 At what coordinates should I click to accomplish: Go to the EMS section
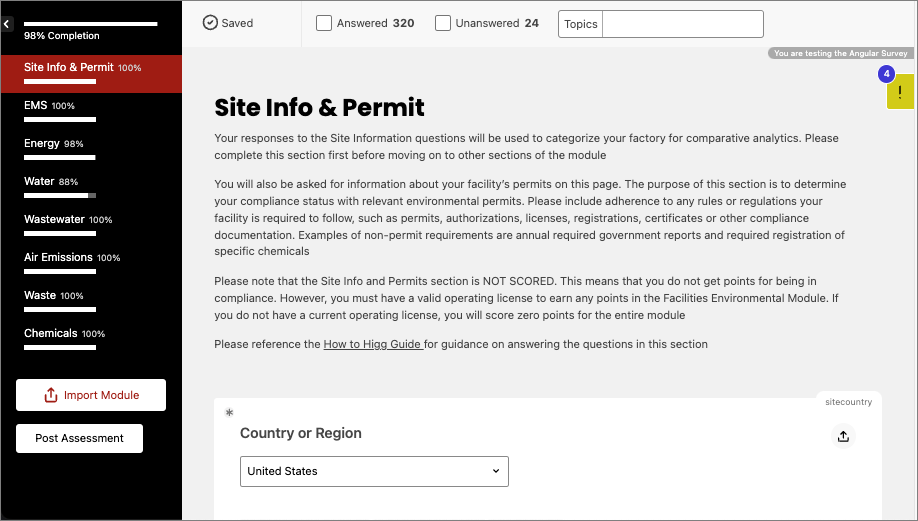click(37, 105)
